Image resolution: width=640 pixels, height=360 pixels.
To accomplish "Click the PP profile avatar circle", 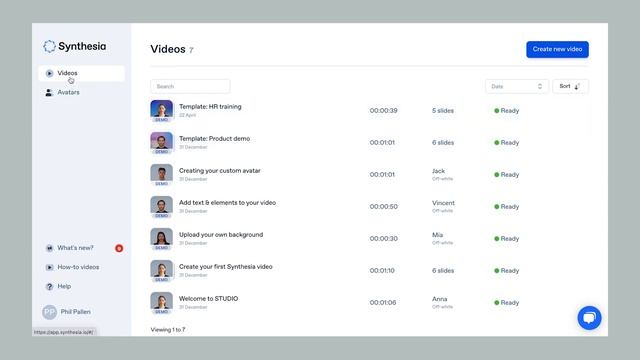I will pyautogui.click(x=49, y=312).
